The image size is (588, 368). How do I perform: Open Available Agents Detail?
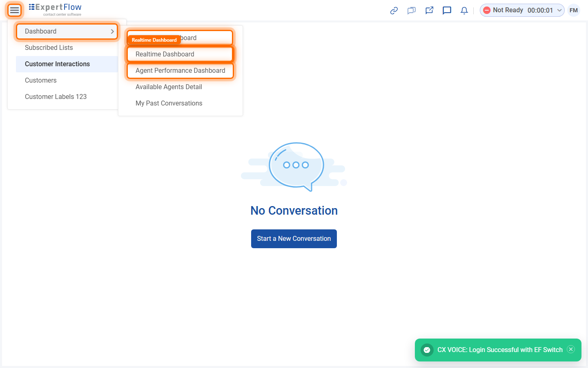(x=180, y=87)
